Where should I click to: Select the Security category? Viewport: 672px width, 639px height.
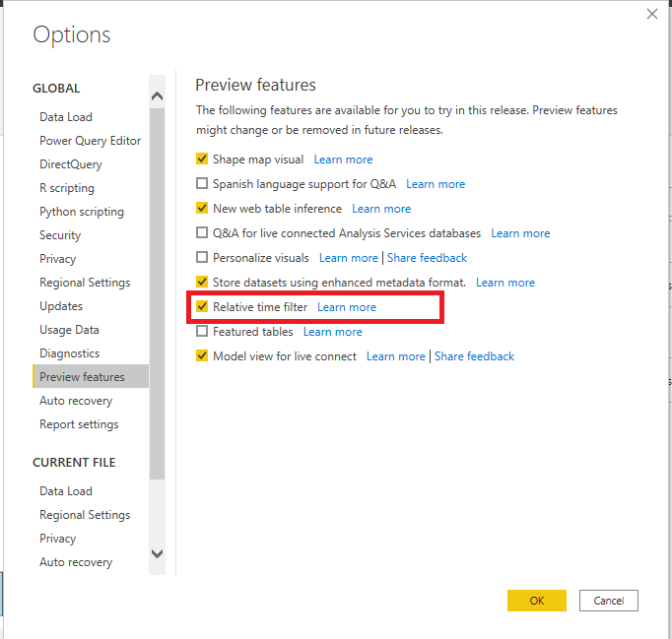(60, 235)
